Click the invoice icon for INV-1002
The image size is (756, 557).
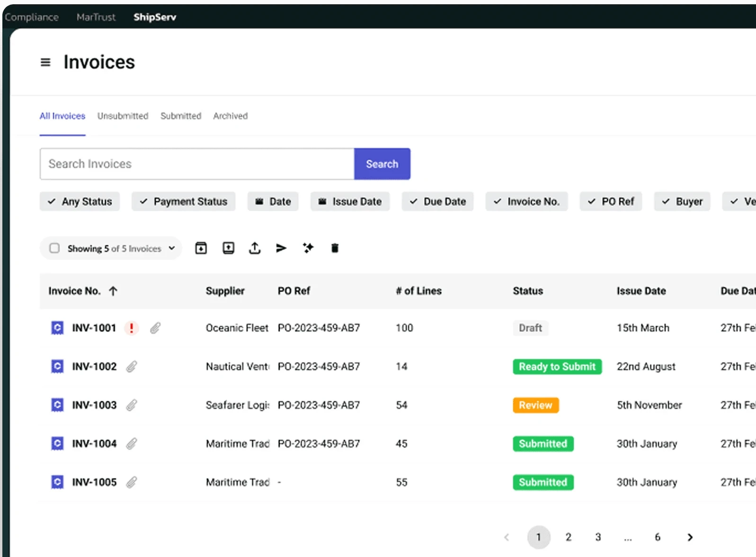(x=57, y=366)
